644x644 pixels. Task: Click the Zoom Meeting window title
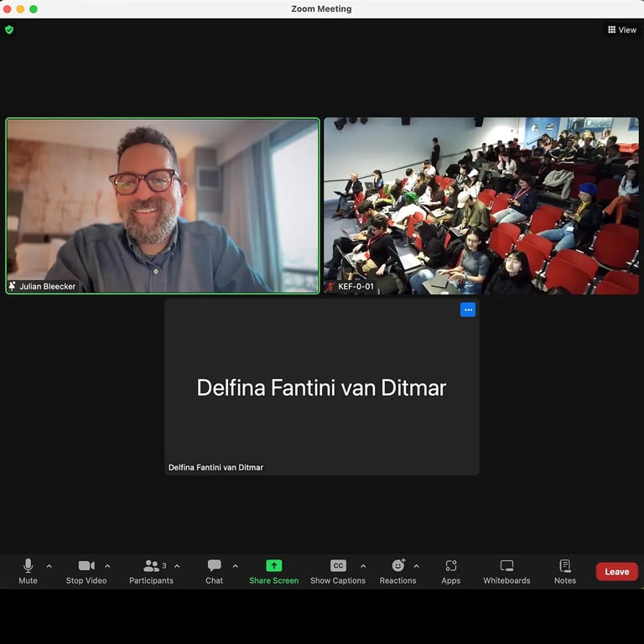point(321,8)
